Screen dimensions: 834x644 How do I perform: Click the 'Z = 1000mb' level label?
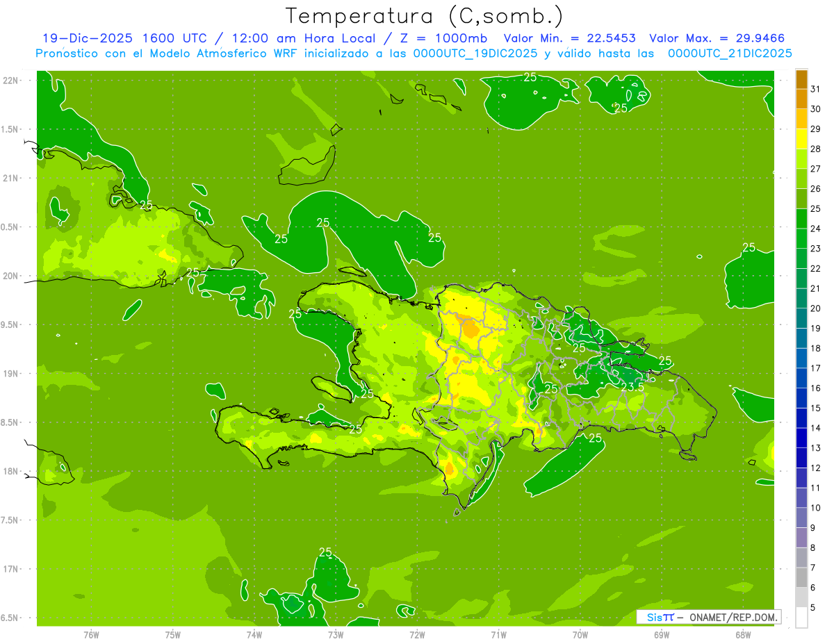441,38
